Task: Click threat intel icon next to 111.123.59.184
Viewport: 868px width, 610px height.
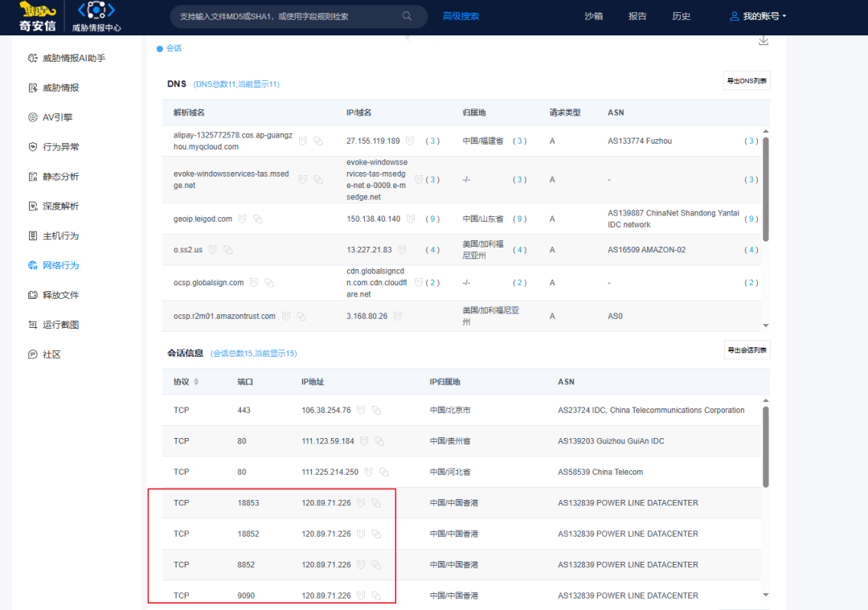Action: (x=364, y=441)
